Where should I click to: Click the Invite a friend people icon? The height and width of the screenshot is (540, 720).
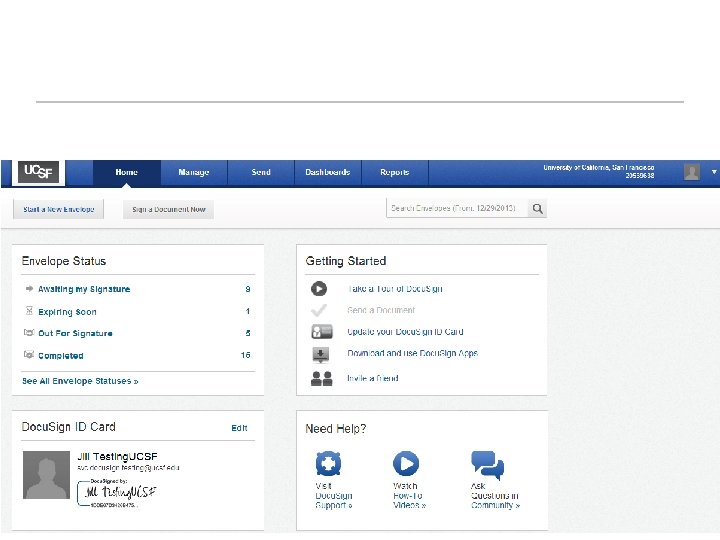321,378
